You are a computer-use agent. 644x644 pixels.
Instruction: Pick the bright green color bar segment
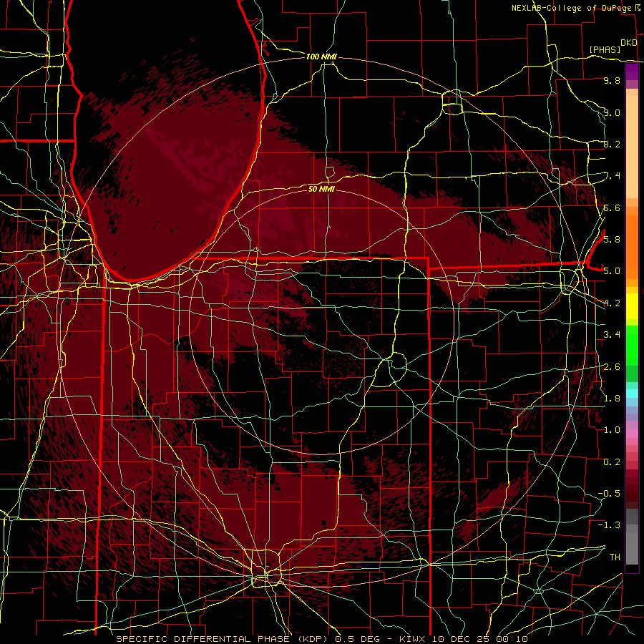(x=632, y=346)
